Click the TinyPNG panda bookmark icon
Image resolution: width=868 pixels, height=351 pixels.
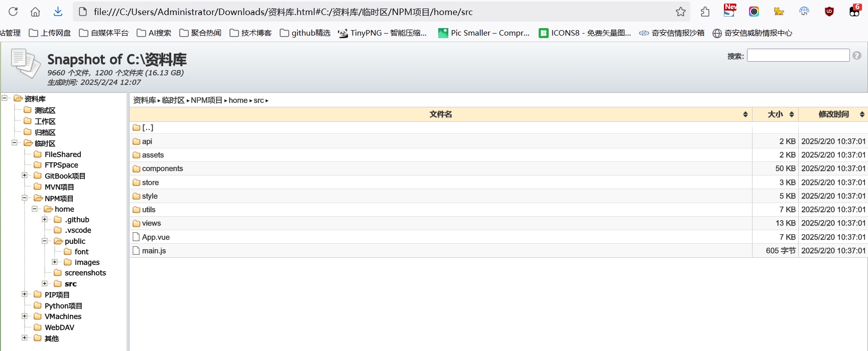click(x=343, y=33)
